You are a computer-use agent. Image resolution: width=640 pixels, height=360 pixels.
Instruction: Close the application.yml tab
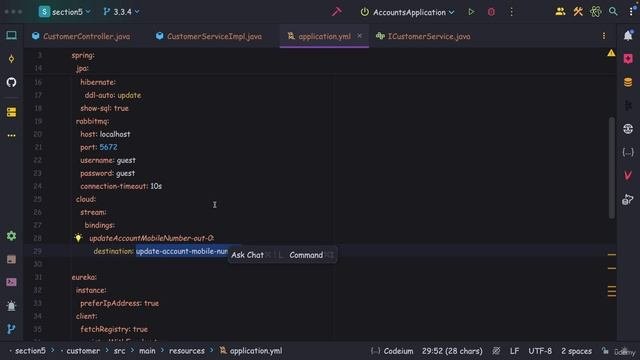(359, 36)
